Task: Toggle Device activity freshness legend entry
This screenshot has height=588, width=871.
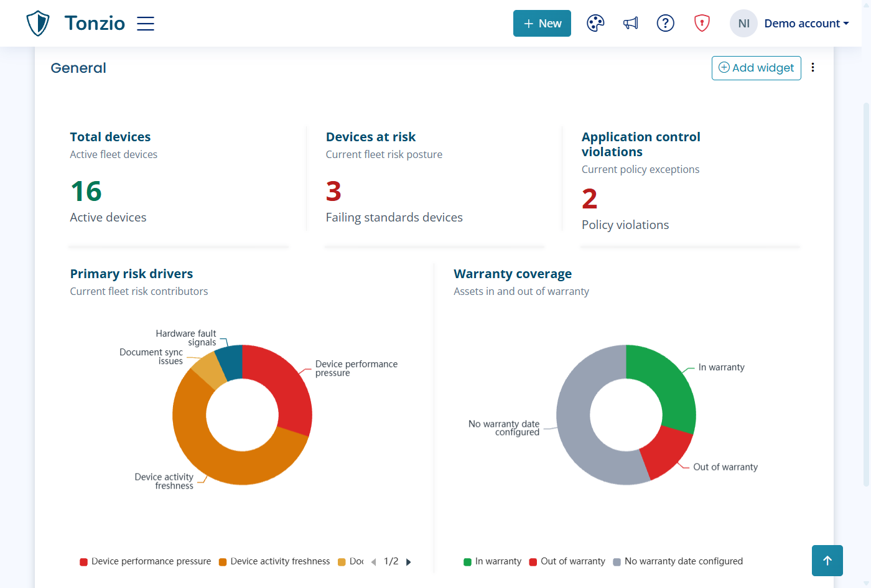Action: 274,561
